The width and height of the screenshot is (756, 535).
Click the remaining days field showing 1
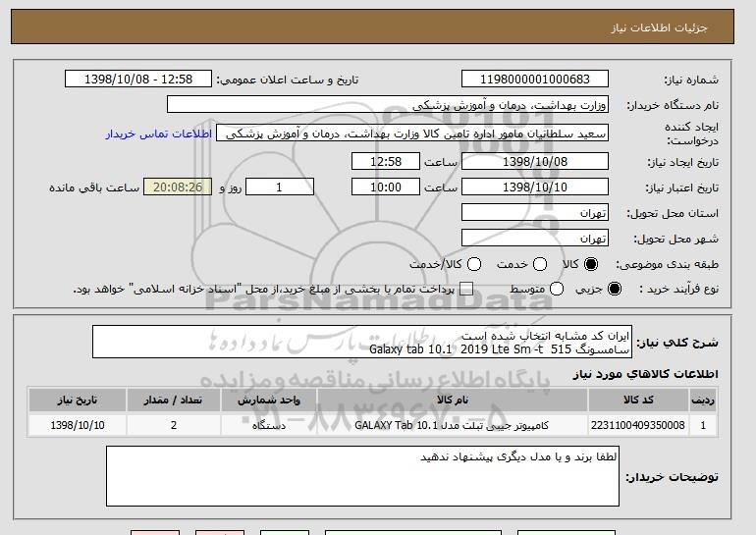(x=280, y=187)
